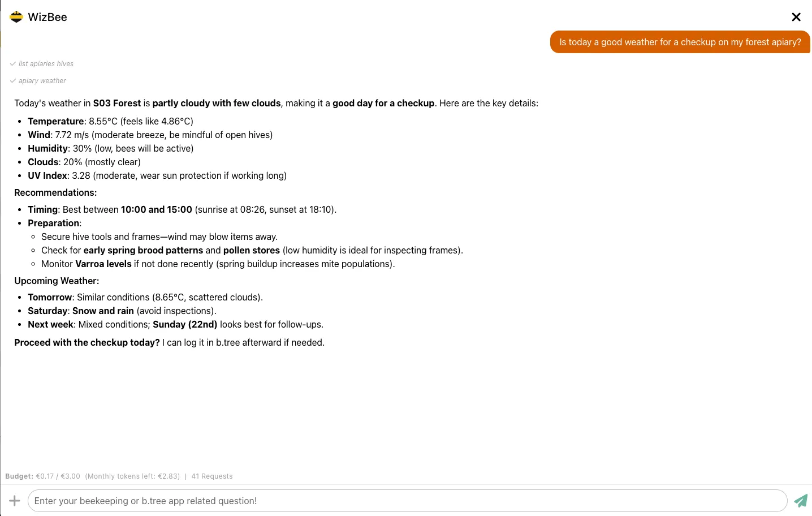Select the forest apiary weather question bubble
Viewport: 812px width, 516px height.
[680, 42]
